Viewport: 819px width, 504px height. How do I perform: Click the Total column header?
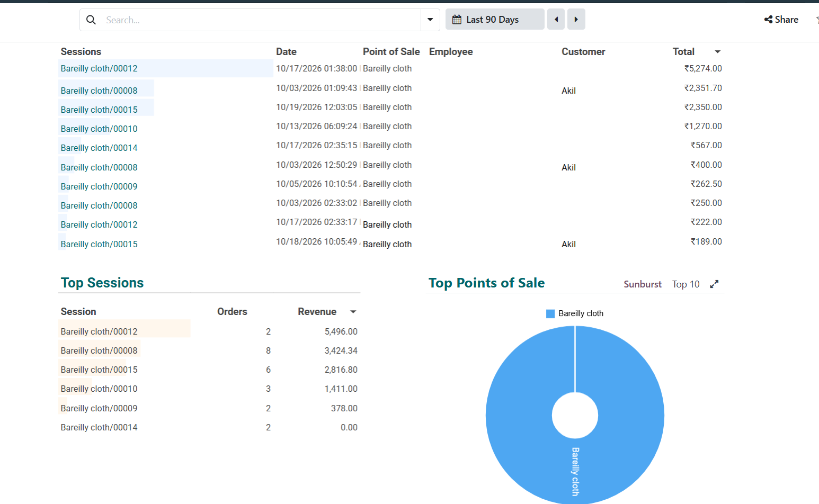[683, 52]
